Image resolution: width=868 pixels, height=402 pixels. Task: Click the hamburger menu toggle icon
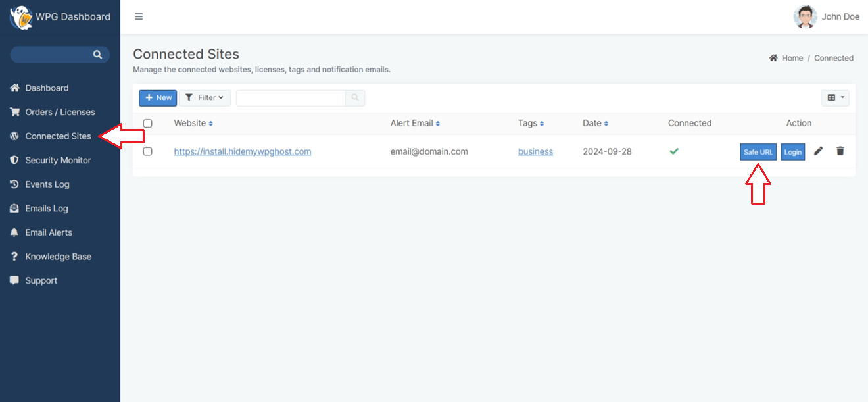point(139,17)
